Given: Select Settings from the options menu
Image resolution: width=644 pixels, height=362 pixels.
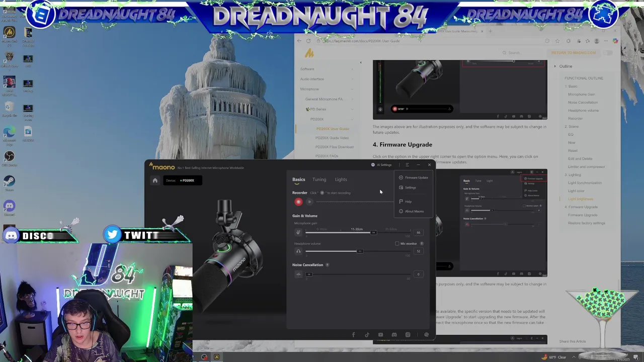Looking at the screenshot, I should pos(408,188).
